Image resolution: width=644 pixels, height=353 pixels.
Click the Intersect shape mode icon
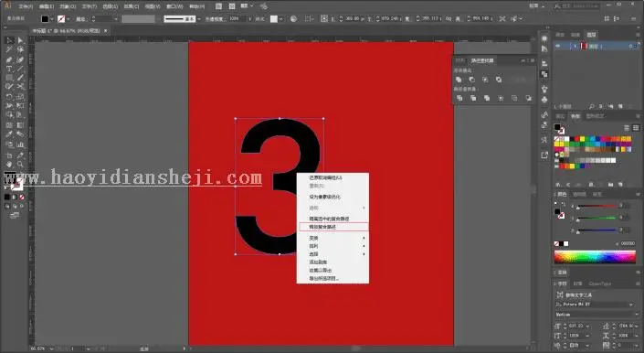pos(485,80)
